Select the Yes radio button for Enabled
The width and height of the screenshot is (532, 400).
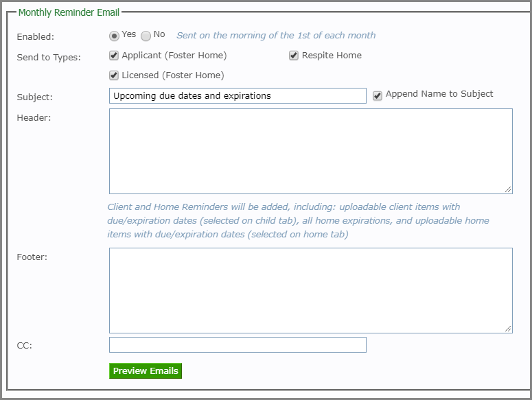coord(114,36)
